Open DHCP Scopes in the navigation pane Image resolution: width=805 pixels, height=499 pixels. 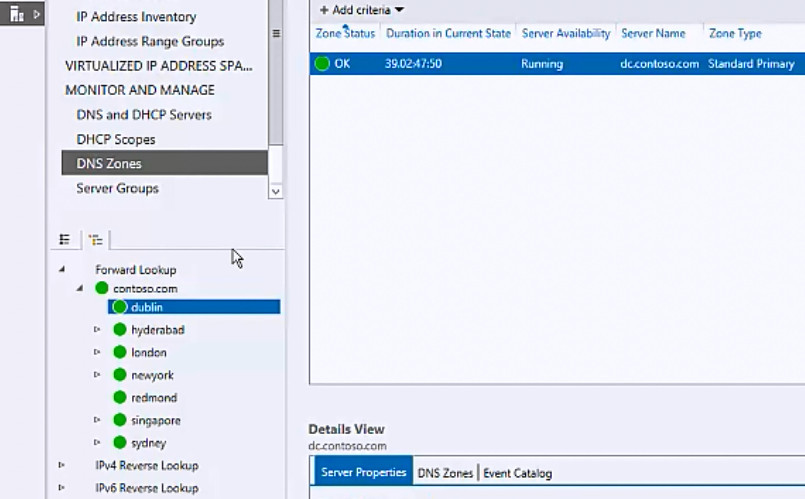[x=116, y=140]
